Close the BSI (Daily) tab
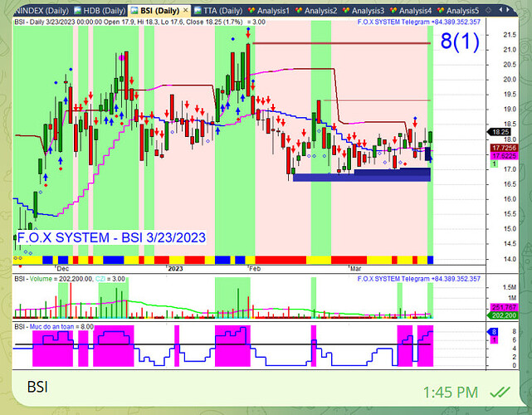 pos(185,11)
